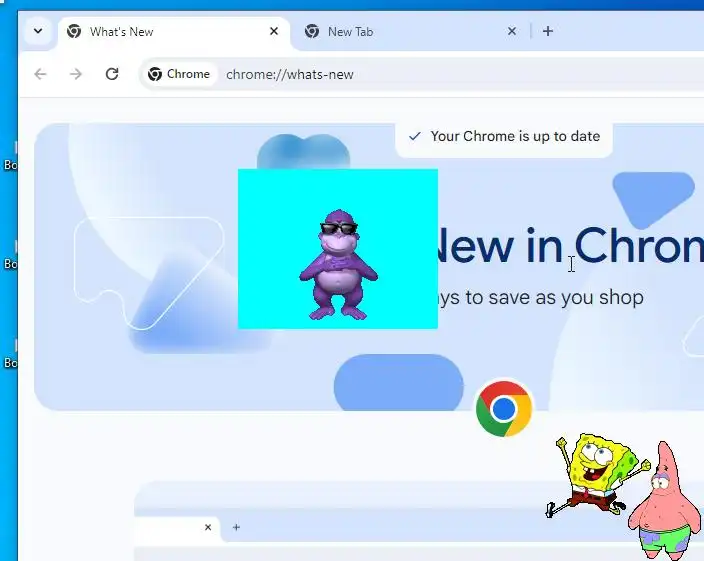Click the 'New in Chrome' headline text
The height and width of the screenshot is (561, 704).
pos(570,245)
